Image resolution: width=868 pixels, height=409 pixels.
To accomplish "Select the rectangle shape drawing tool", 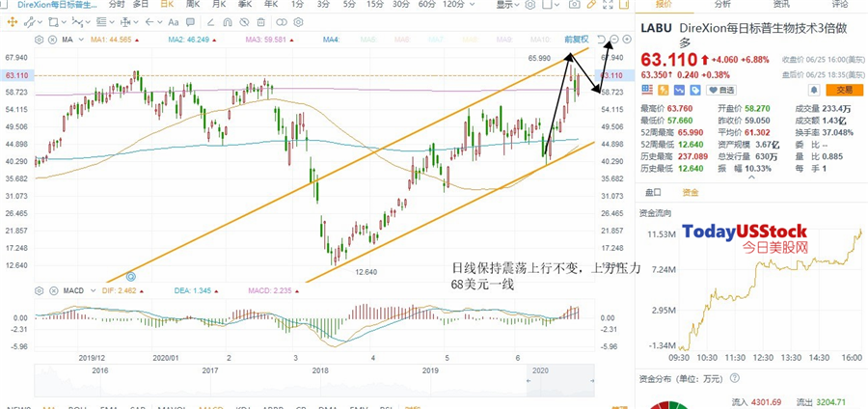I will click(x=53, y=23).
